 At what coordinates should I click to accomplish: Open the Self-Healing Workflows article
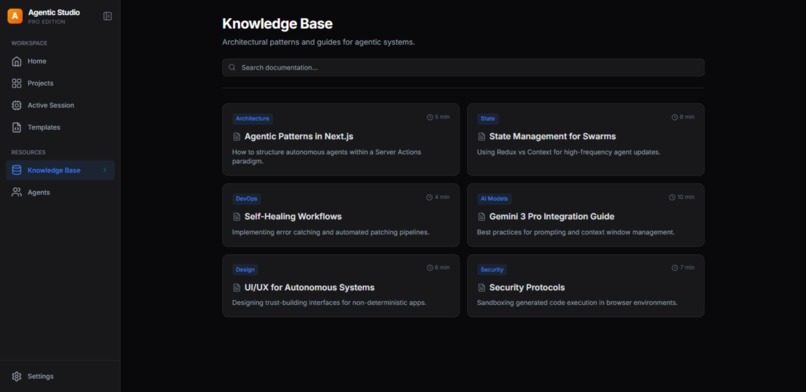click(341, 215)
